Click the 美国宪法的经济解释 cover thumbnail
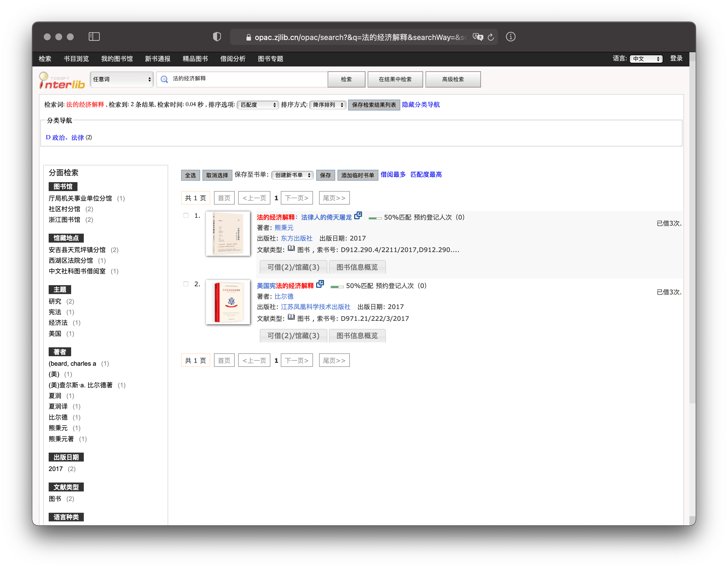This screenshot has height=568, width=728. point(228,302)
